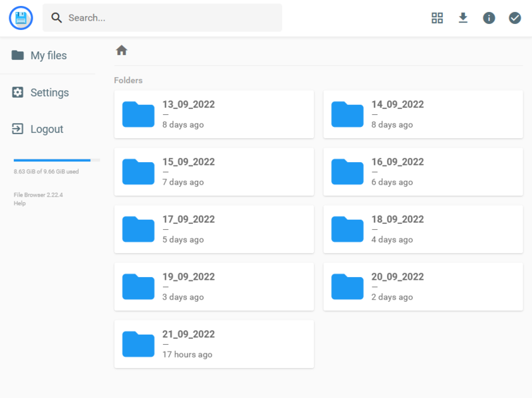Viewport: 532px width, 398px height.
Task: Switch the view mode layout
Action: (437, 18)
